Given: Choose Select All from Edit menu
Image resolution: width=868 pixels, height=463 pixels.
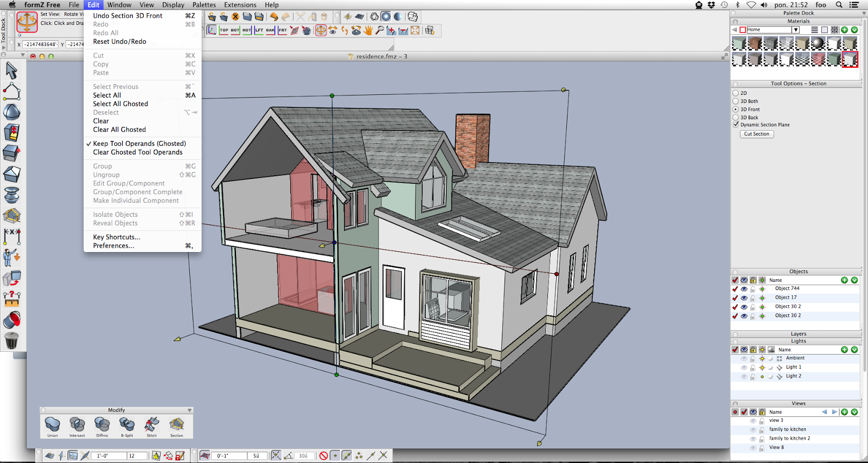Looking at the screenshot, I should 143,95.
